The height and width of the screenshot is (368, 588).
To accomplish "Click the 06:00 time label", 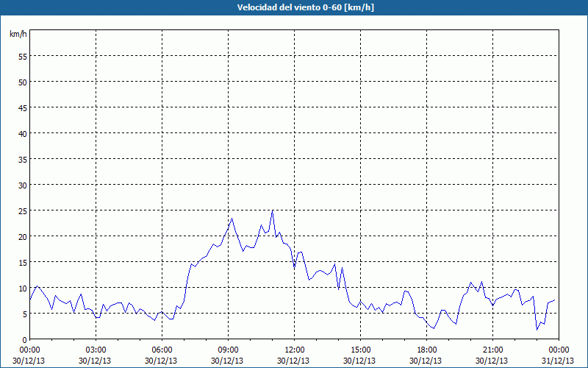I will tap(162, 350).
